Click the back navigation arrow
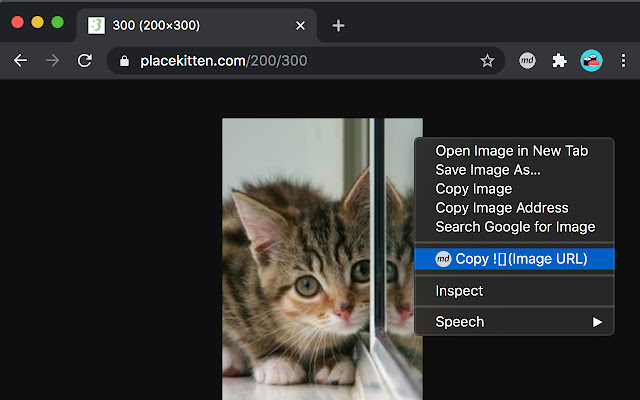Image resolution: width=640 pixels, height=400 pixels. (20, 61)
